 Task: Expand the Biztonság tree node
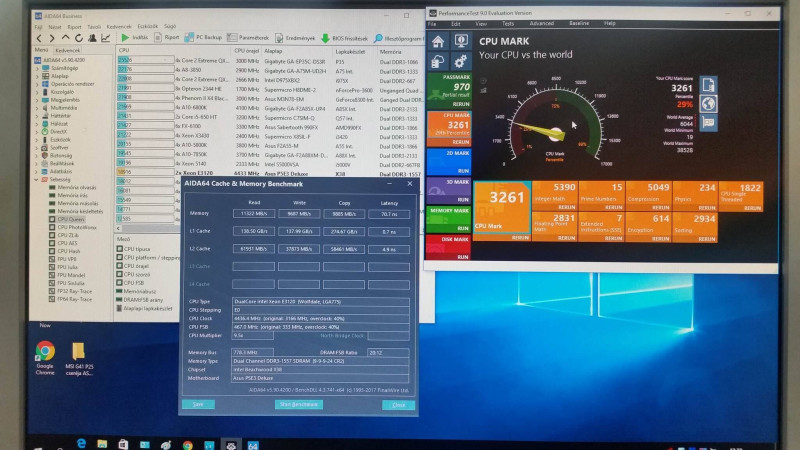pos(37,156)
